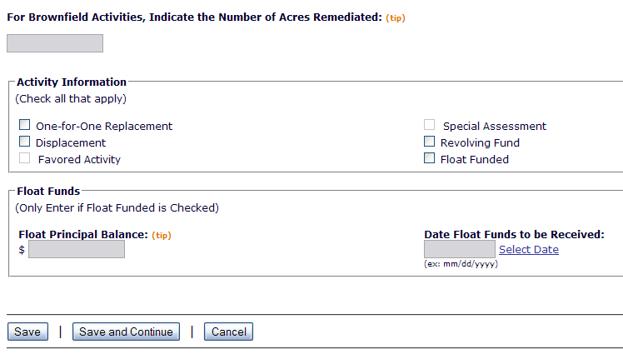Open the Float Principal Balance tip
This screenshot has height=364, width=623.
(x=162, y=236)
